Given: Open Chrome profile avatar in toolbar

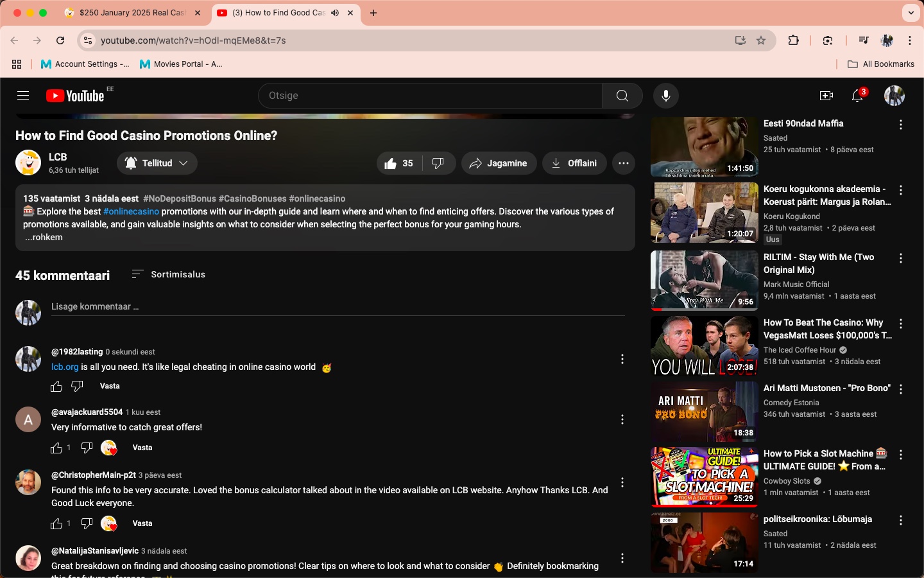Looking at the screenshot, I should coord(887,40).
